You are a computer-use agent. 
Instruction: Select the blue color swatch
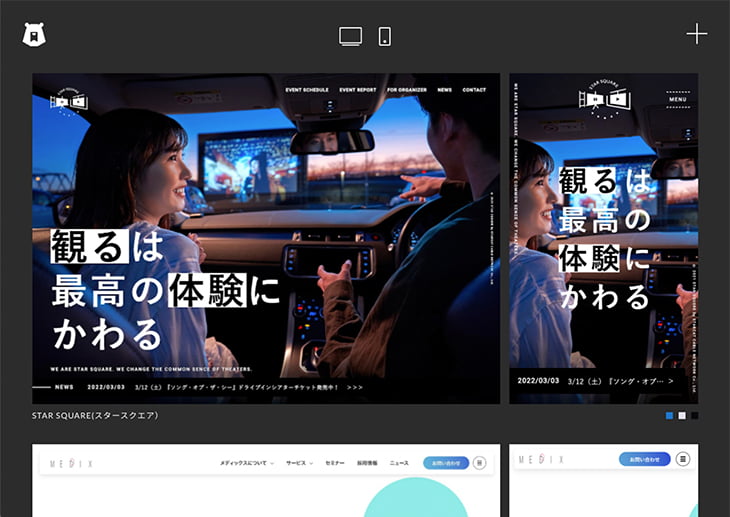(670, 415)
